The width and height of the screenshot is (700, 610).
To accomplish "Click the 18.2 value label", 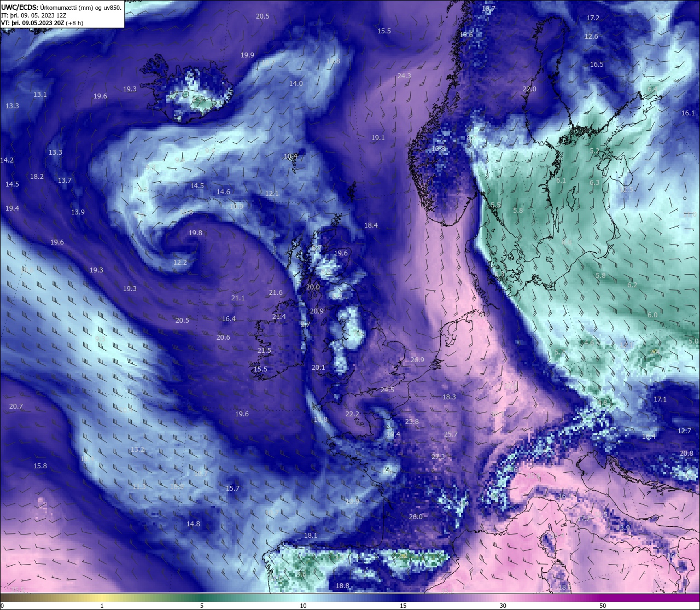I will (37, 177).
